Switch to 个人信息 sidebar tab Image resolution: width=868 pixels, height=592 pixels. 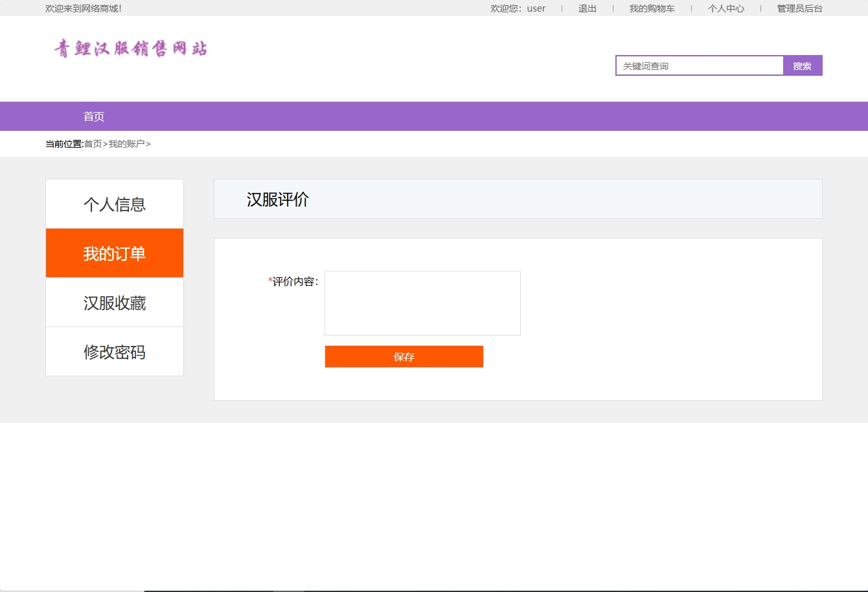[114, 203]
